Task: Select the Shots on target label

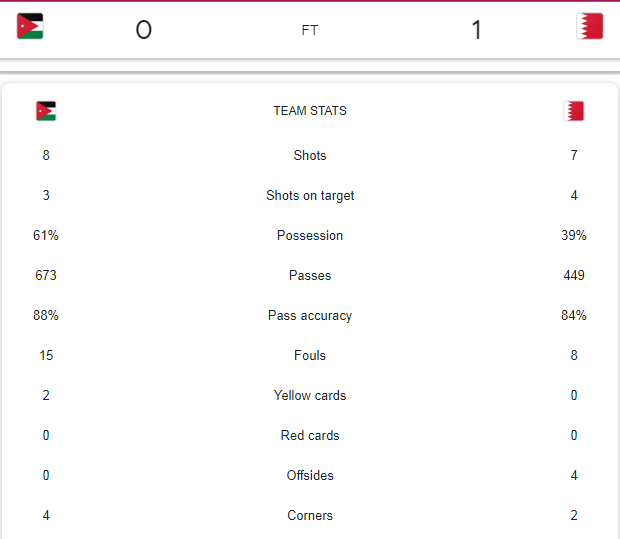Action: (x=310, y=195)
